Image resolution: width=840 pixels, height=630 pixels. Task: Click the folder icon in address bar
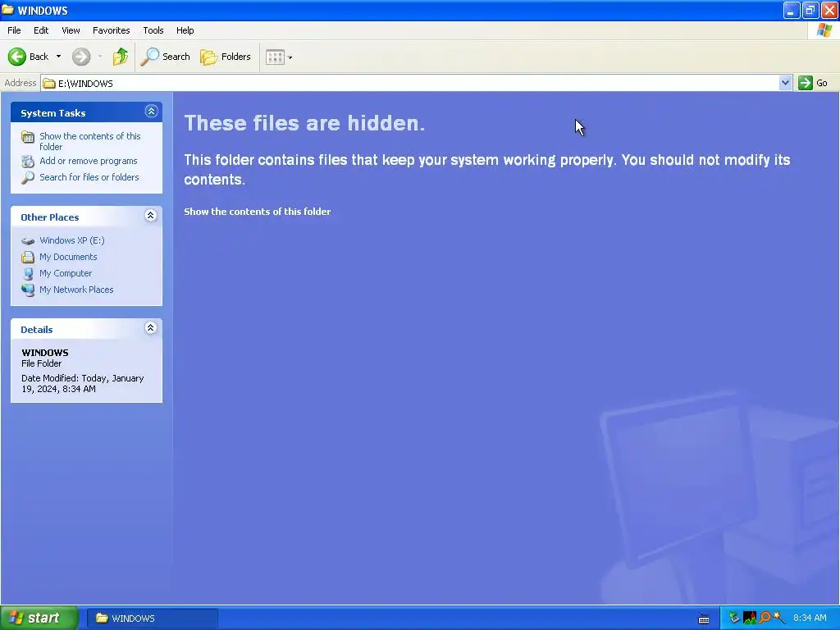tap(49, 83)
